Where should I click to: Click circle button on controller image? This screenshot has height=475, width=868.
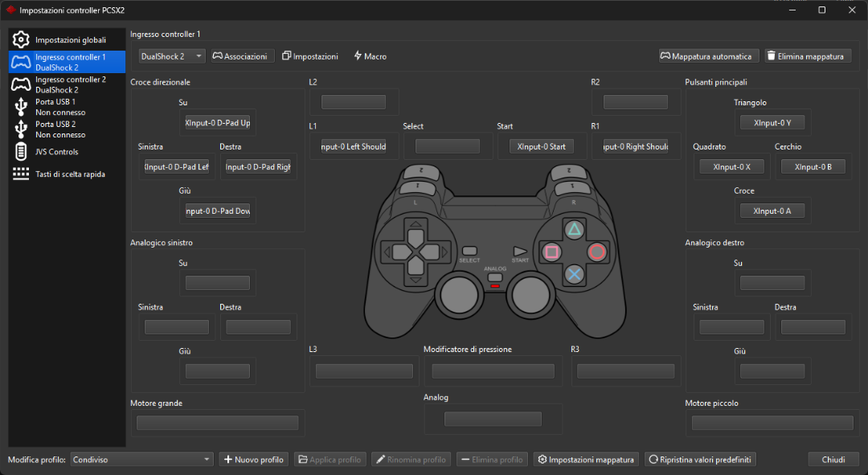(x=596, y=252)
